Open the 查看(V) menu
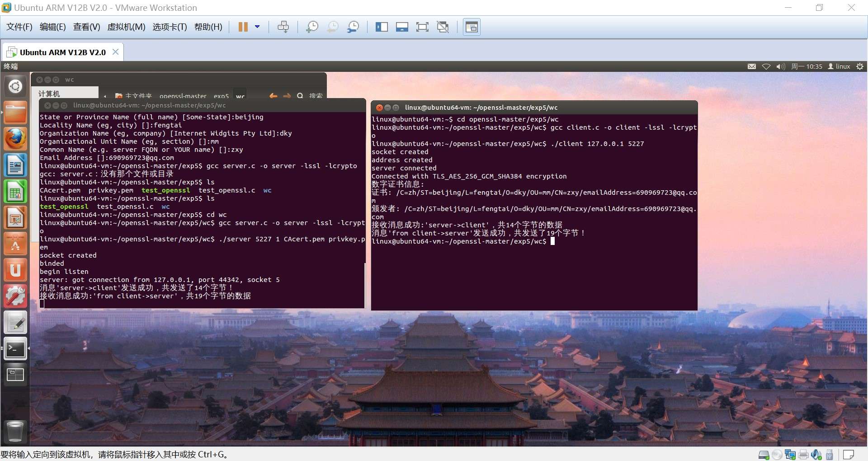 click(x=86, y=27)
